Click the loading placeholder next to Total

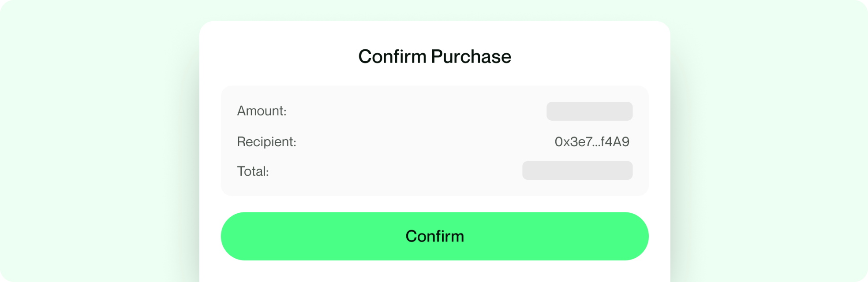tap(577, 171)
